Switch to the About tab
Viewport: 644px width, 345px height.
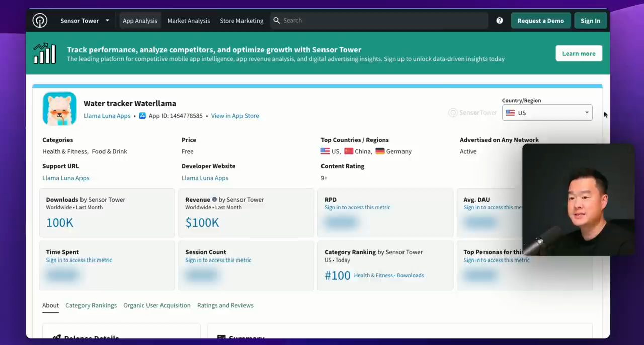pos(50,305)
